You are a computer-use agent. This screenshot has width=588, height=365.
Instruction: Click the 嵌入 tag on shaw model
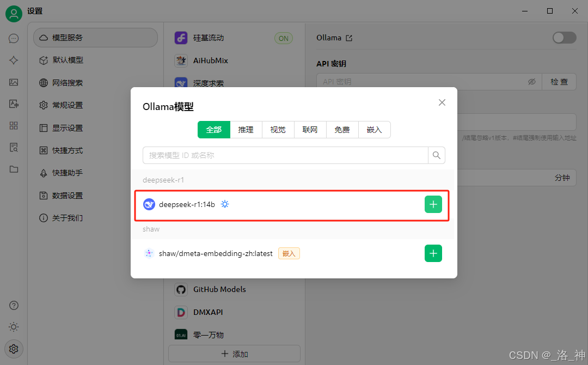[289, 253]
